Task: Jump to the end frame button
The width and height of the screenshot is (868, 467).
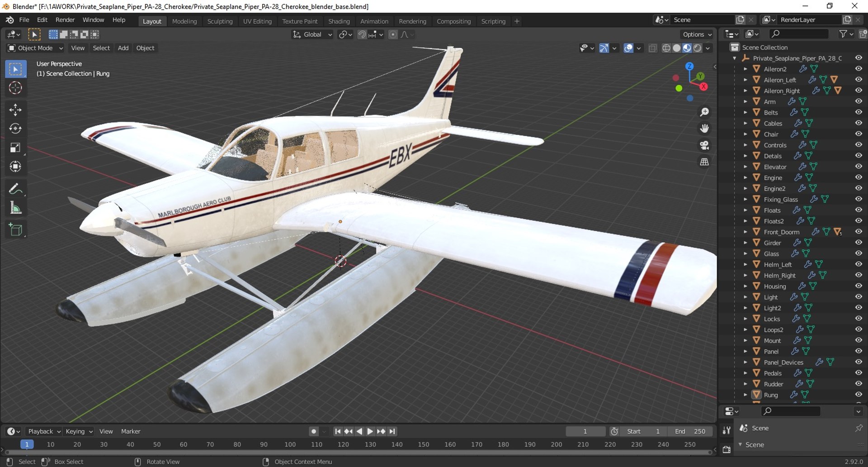Action: [x=392, y=431]
